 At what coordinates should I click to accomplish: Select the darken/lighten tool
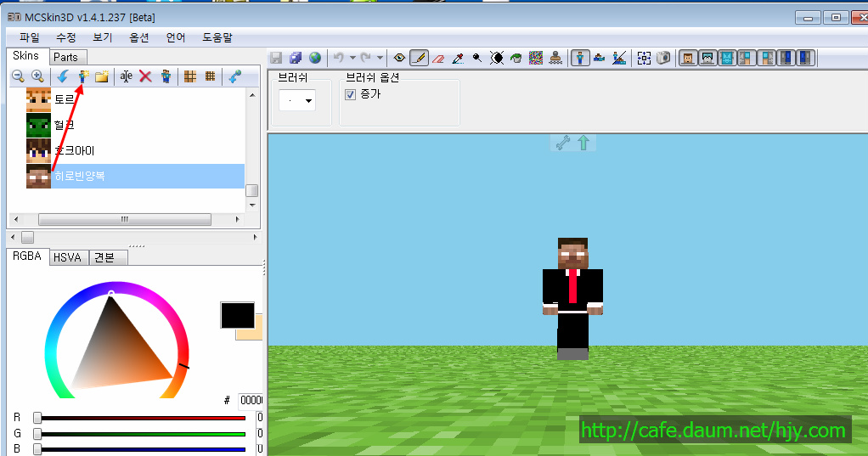(x=497, y=58)
